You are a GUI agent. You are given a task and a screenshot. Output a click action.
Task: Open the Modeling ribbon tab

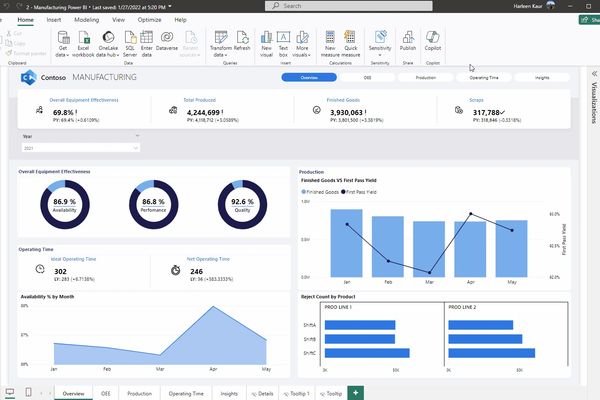[x=86, y=19]
